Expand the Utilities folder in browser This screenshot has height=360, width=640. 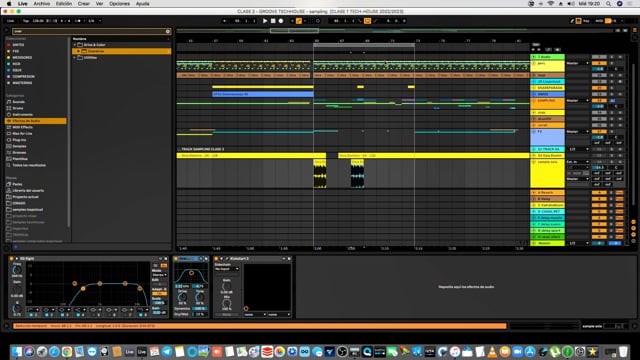click(x=75, y=58)
